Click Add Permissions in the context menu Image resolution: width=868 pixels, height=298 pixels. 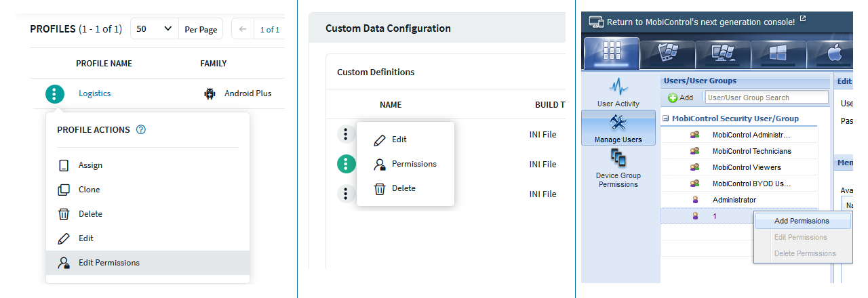(x=802, y=221)
